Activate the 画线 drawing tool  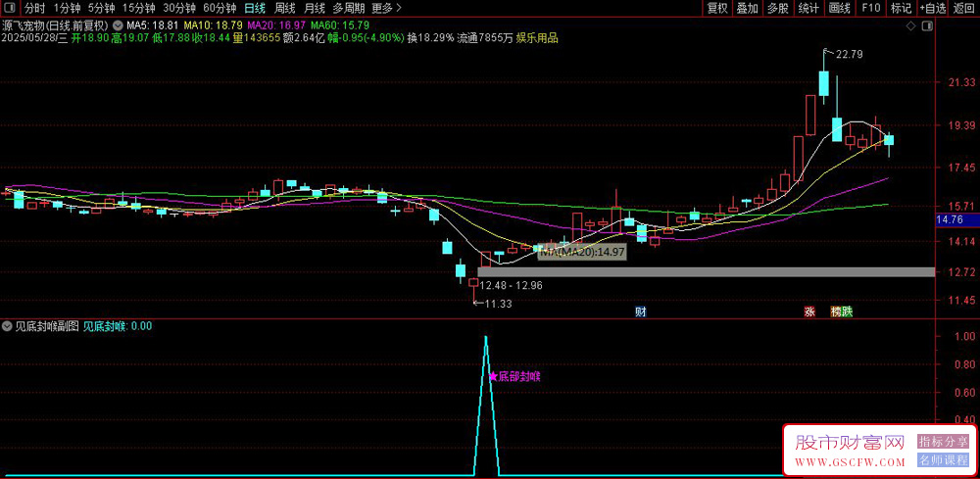840,8
